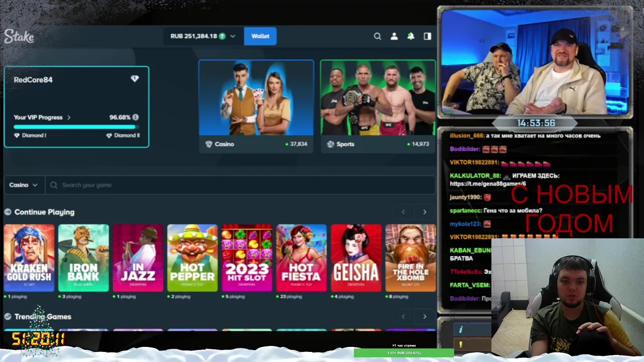Click the 96.68% progress value

tap(120, 117)
